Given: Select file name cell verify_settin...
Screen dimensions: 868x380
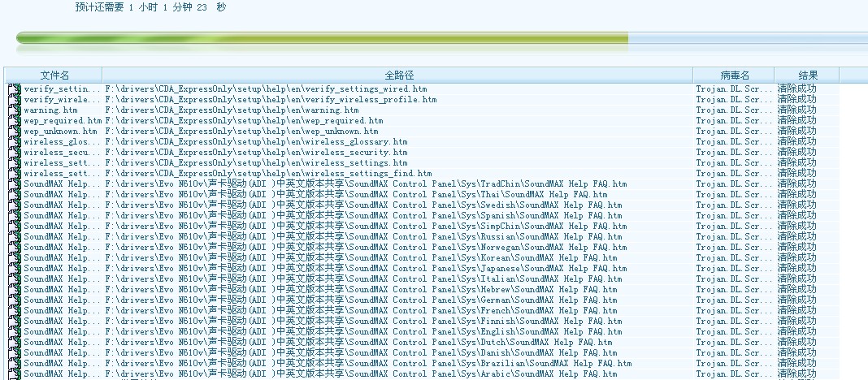Looking at the screenshot, I should (x=63, y=89).
